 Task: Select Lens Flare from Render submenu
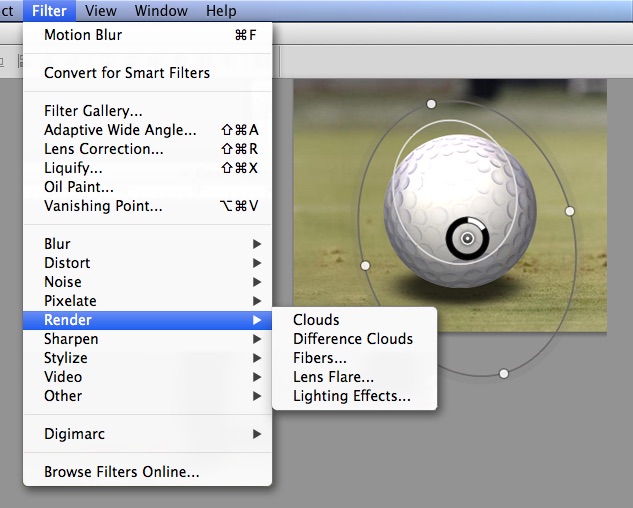(x=333, y=377)
